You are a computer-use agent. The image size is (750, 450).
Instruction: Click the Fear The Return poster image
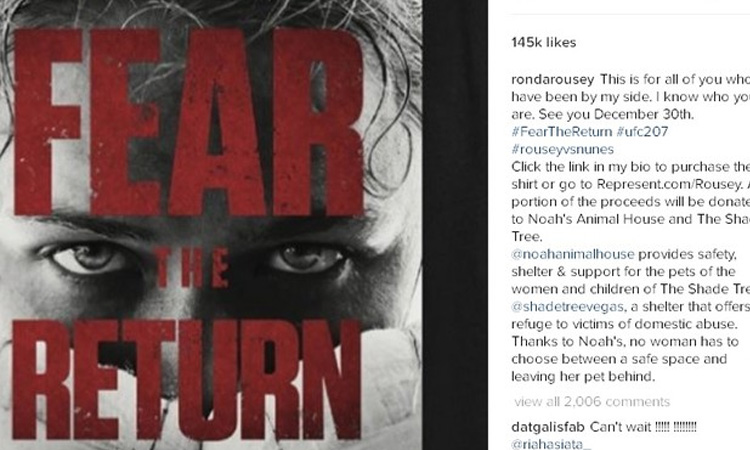click(211, 225)
